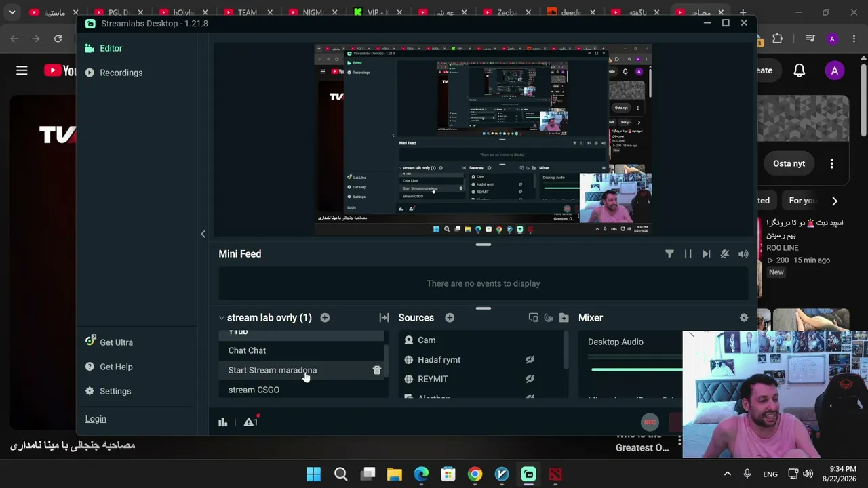This screenshot has height=488, width=868.
Task: Delete the Start Stream maradona scene
Action: [377, 370]
